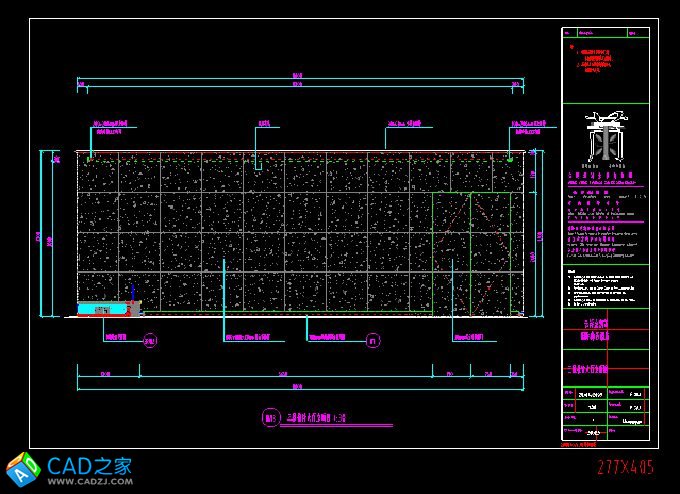Select the magenta drawing name row in title block

coord(604,369)
